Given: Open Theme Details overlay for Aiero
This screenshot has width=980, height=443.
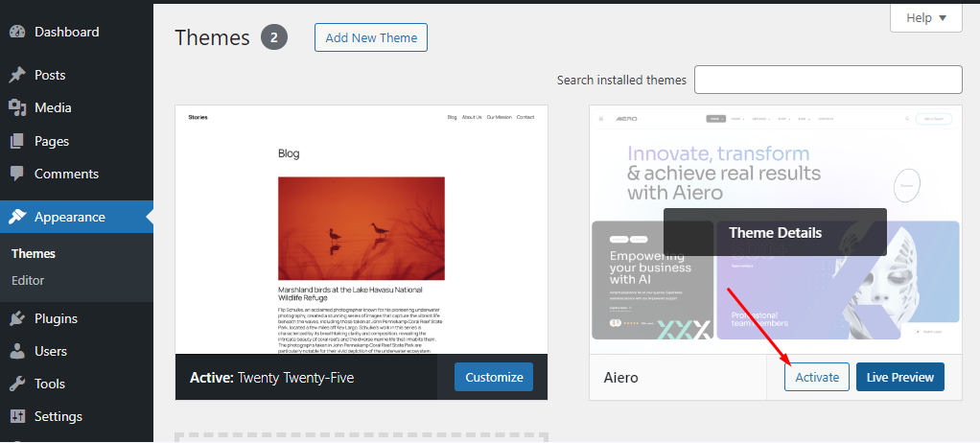Looking at the screenshot, I should click(775, 232).
